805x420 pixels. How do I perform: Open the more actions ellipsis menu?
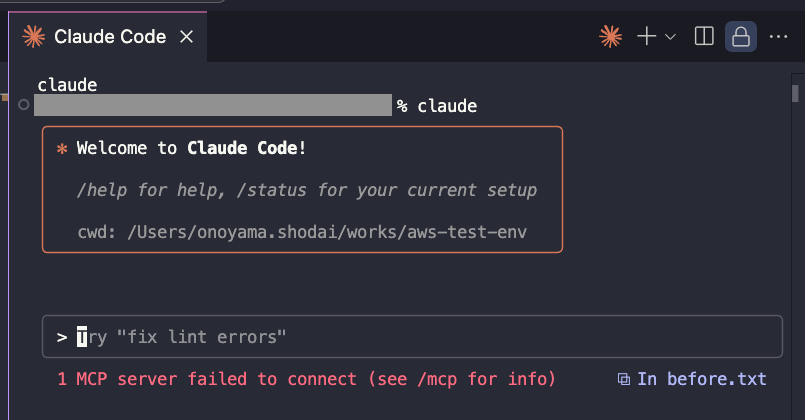(x=778, y=36)
